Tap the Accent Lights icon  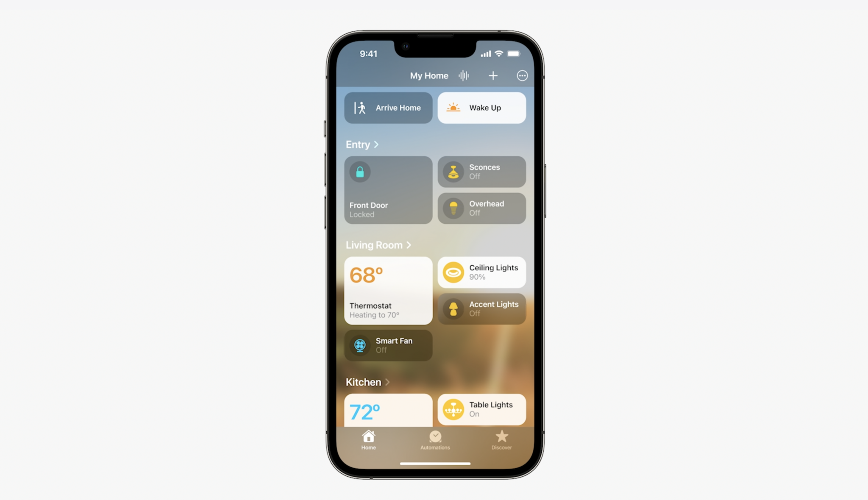pyautogui.click(x=453, y=309)
